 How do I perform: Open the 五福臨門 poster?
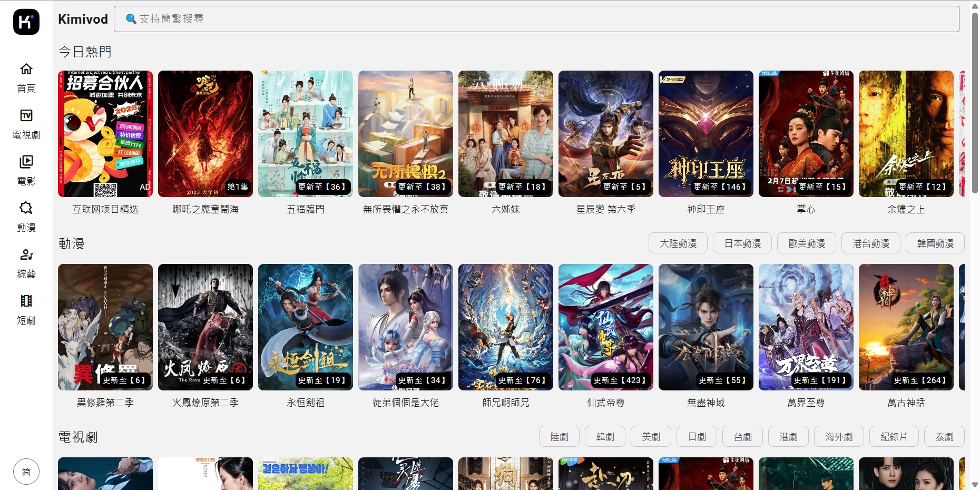tap(306, 134)
